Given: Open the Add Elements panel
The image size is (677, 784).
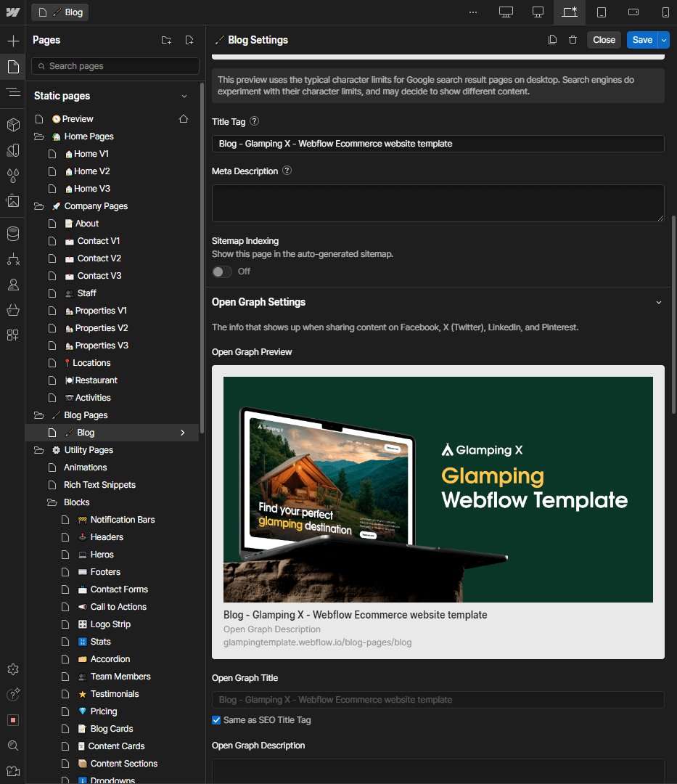Looking at the screenshot, I should (x=12, y=40).
